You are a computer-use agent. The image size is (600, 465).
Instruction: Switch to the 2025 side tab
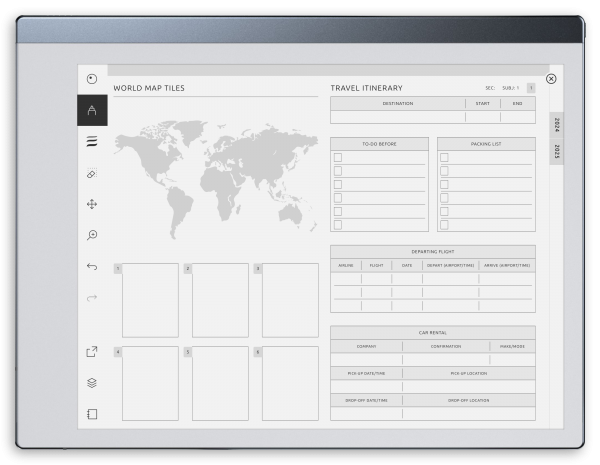[x=557, y=152]
